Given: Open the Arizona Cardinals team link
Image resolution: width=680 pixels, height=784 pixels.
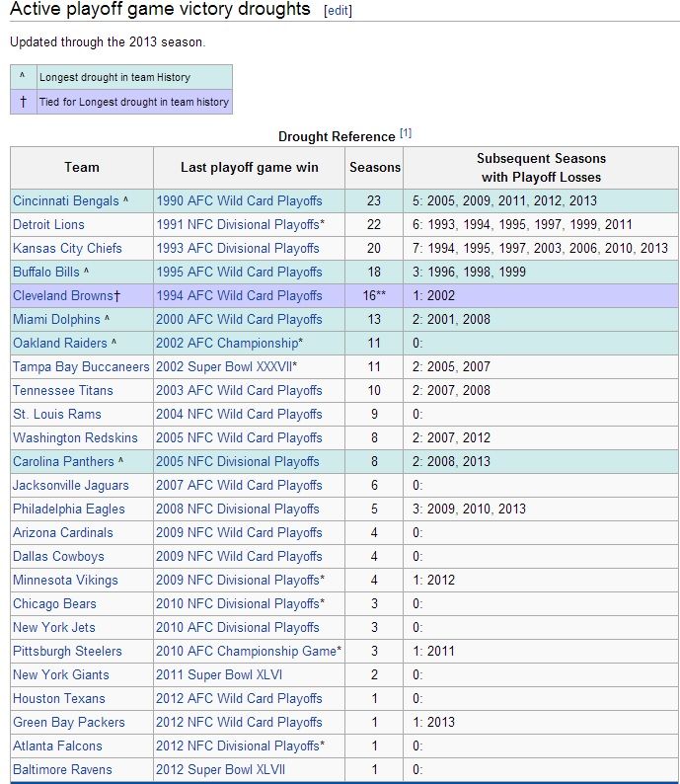Looking at the screenshot, I should [63, 532].
